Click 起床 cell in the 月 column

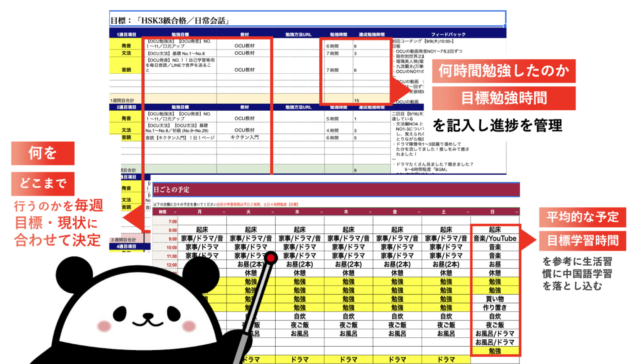click(x=202, y=230)
